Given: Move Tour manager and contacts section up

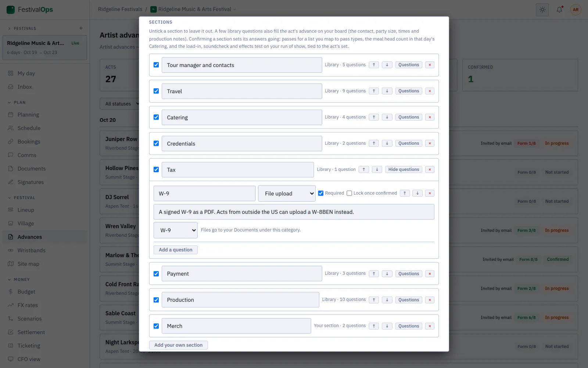Looking at the screenshot, I should (374, 65).
